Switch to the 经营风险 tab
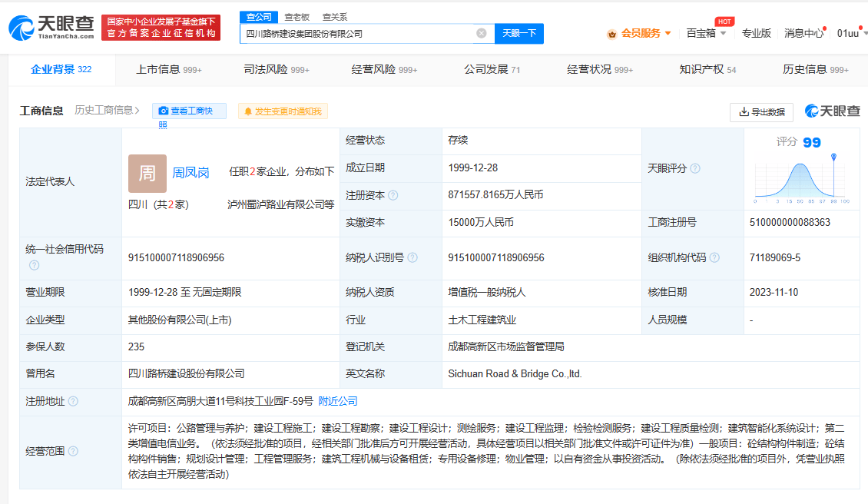 click(384, 69)
